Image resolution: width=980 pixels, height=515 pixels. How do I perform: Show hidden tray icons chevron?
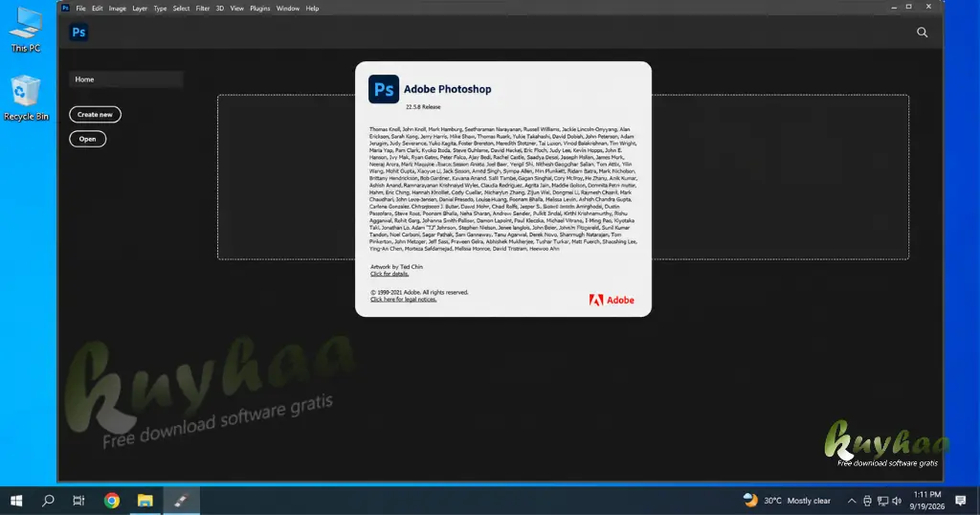point(851,501)
